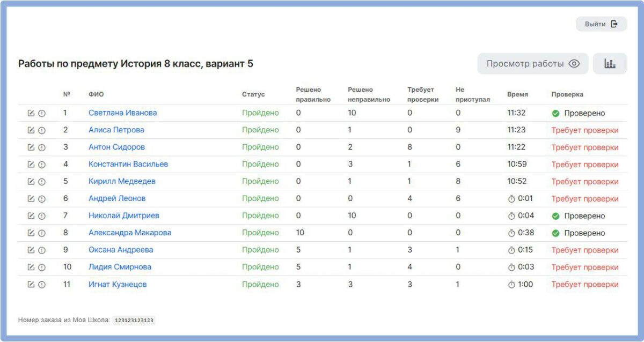Open the statistics chart icon button
The image size is (644, 342).
pyautogui.click(x=610, y=64)
